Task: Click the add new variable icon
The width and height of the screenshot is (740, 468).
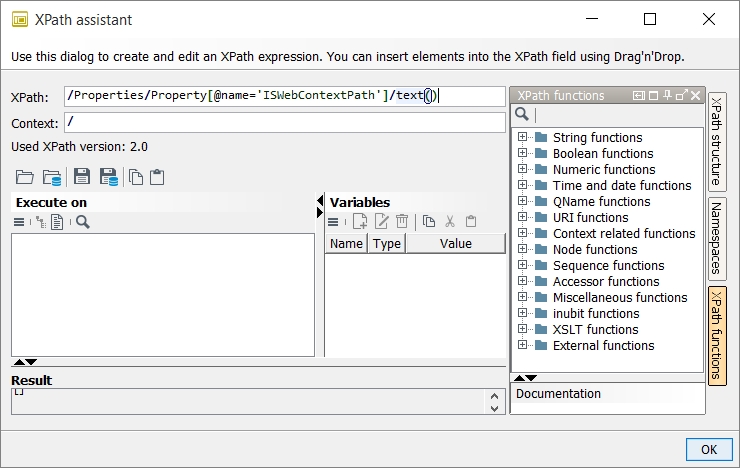Action: click(360, 222)
